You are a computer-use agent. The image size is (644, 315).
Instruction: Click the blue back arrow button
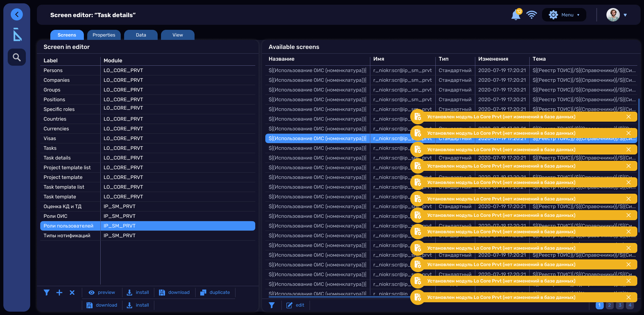(17, 14)
